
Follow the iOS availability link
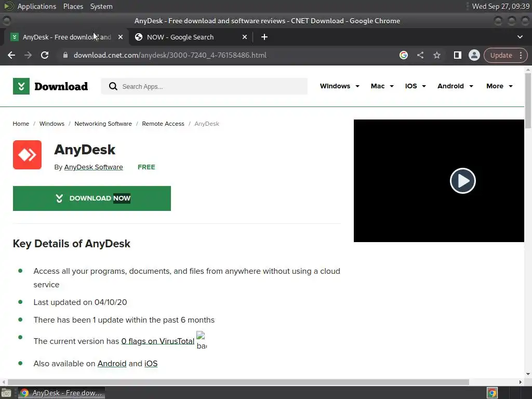click(151, 364)
